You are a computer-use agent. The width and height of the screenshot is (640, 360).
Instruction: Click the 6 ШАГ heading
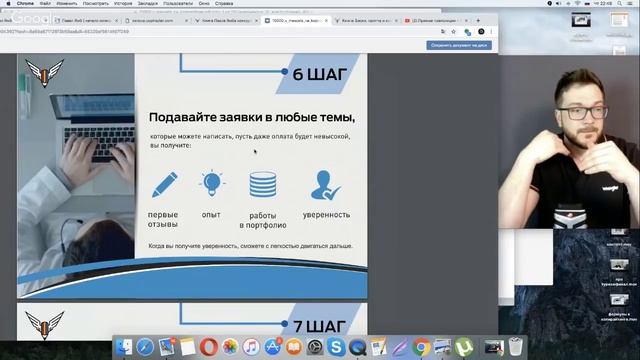[320, 74]
